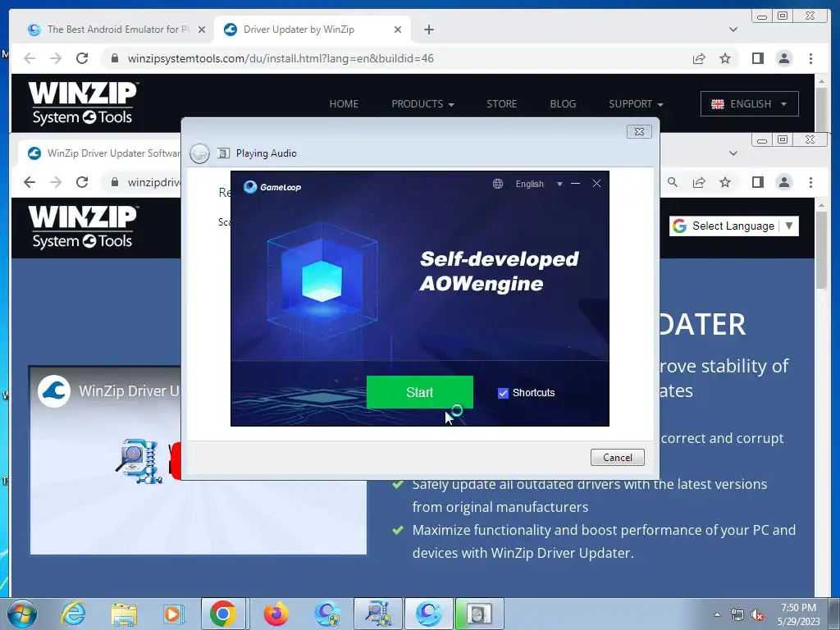Viewport: 840px width, 630px height.
Task: Click the muted volume tray icon
Action: coord(757,615)
